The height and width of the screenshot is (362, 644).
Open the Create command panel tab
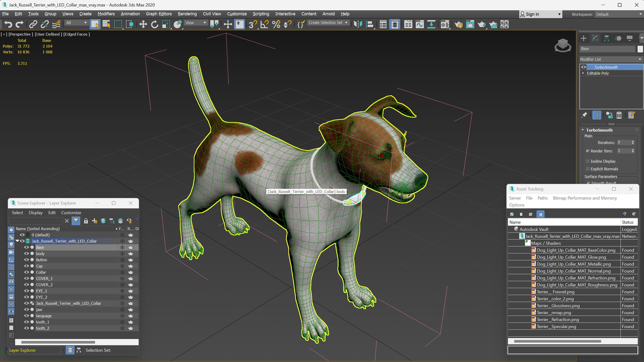pos(584,38)
